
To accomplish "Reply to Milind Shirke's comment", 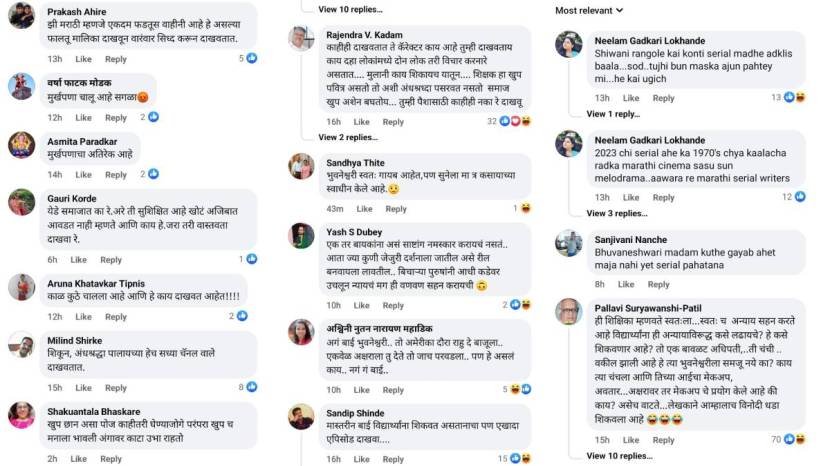I will 116,388.
